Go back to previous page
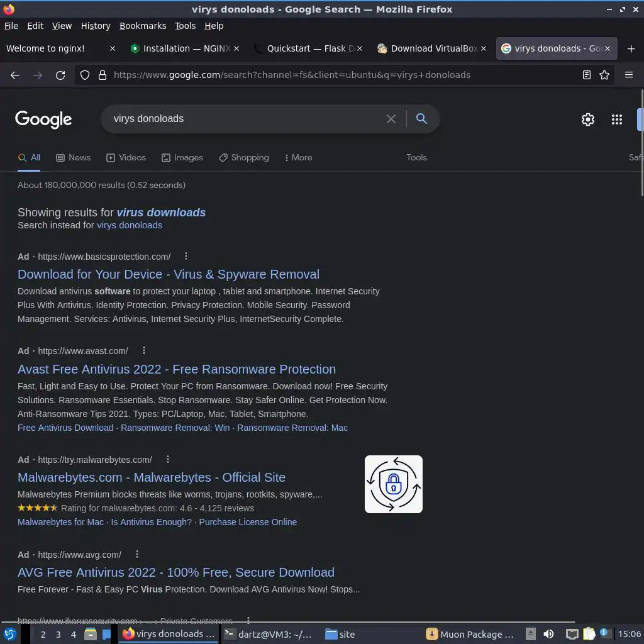 tap(15, 75)
